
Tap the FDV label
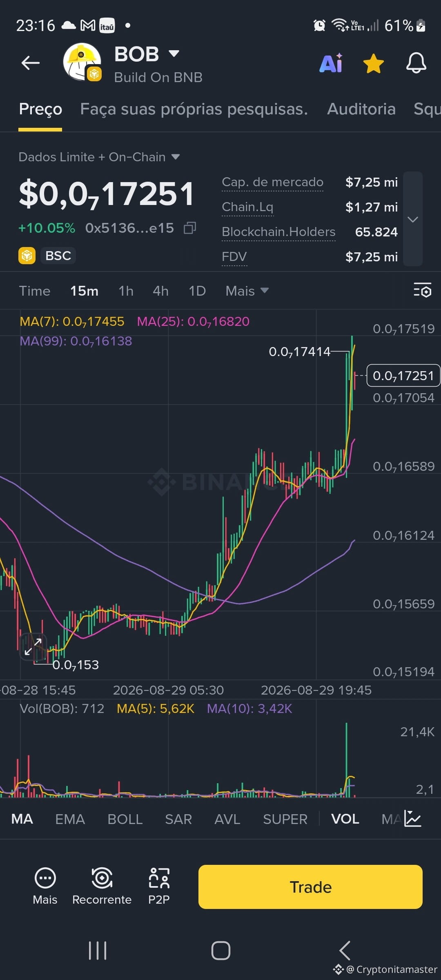tap(234, 257)
